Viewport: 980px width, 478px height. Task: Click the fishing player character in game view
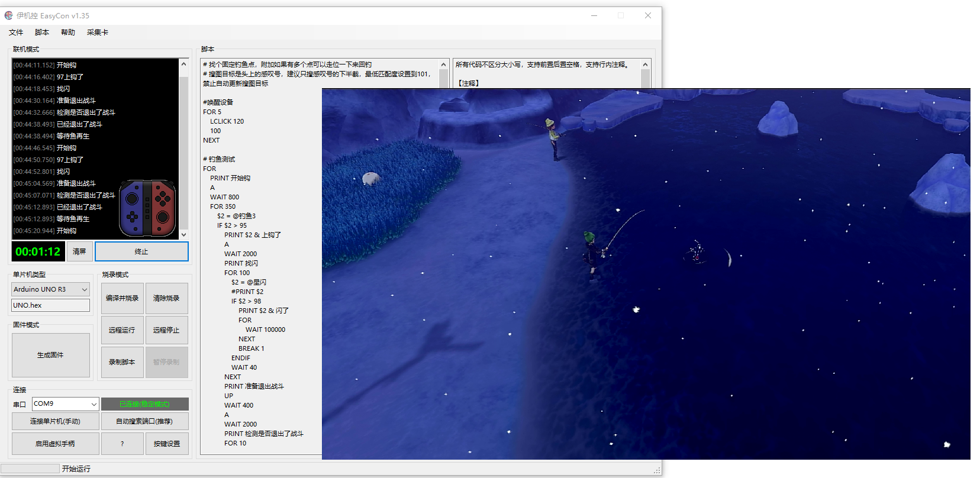click(x=592, y=254)
